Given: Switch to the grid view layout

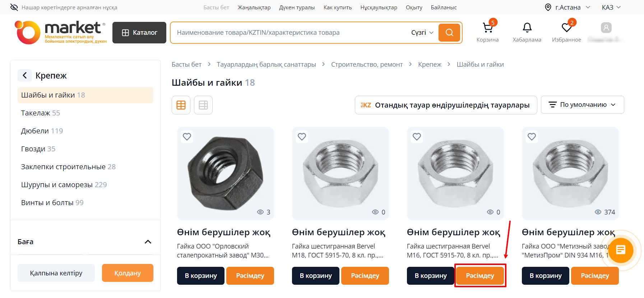Looking at the screenshot, I should pos(181,105).
